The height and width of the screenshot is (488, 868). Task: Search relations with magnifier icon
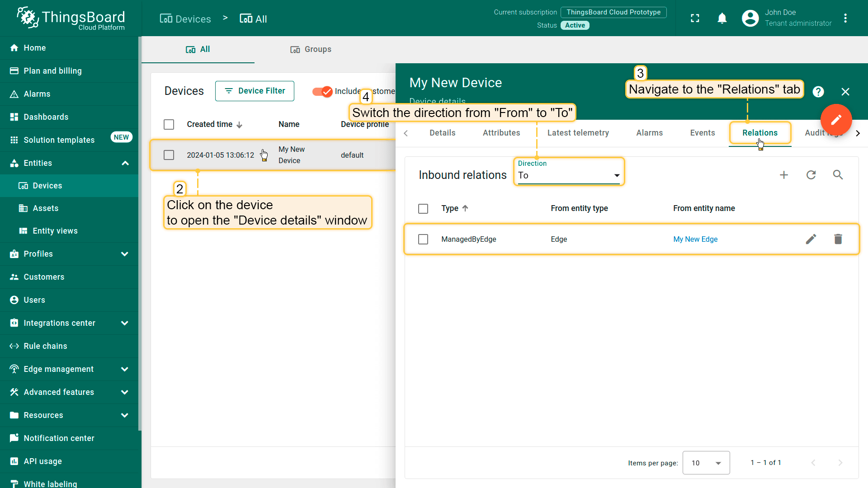click(838, 175)
